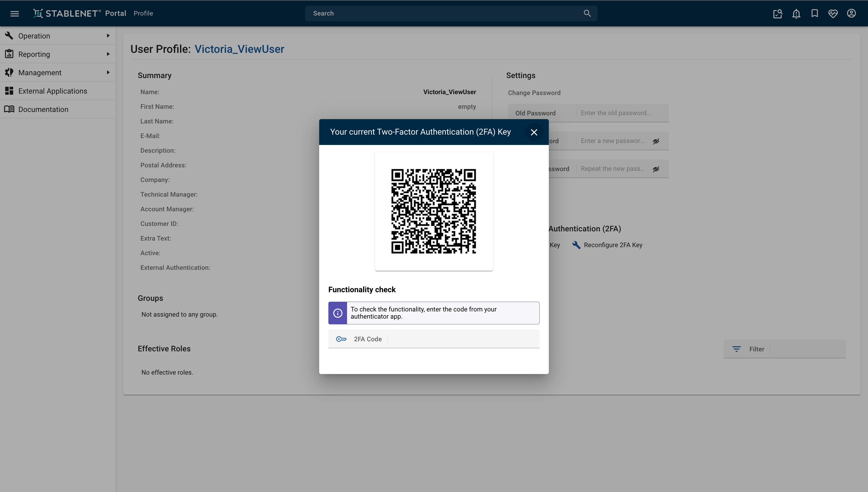
Task: Click the Technical Manager label
Action: pos(169,194)
